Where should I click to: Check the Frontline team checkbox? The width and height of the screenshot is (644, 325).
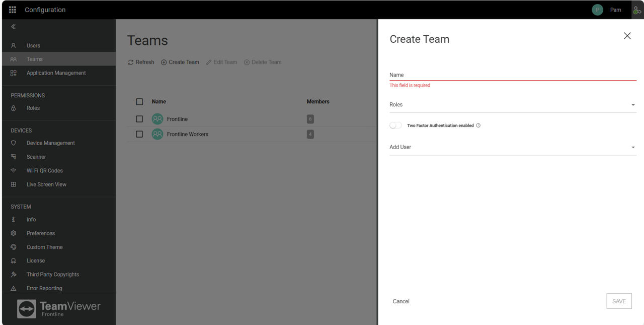coord(139,119)
